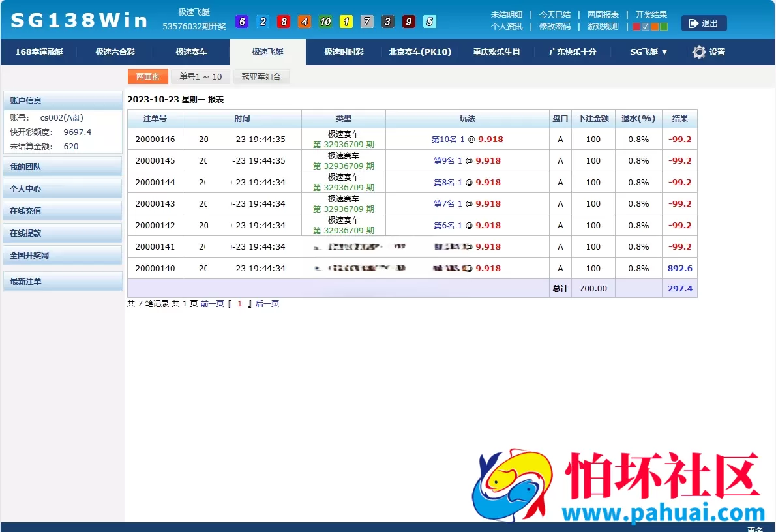Select the 两面盘 sub-tab
The width and height of the screenshot is (776, 532).
click(x=148, y=77)
